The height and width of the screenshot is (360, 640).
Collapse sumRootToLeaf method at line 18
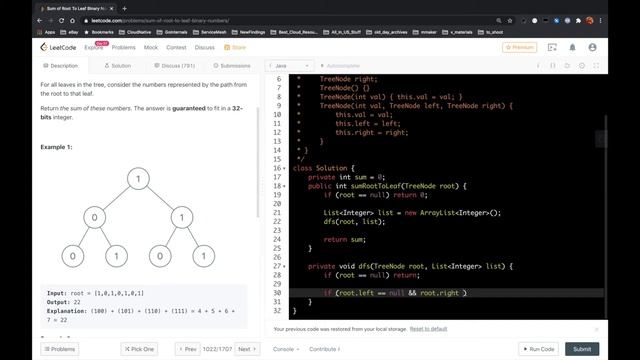[284, 186]
